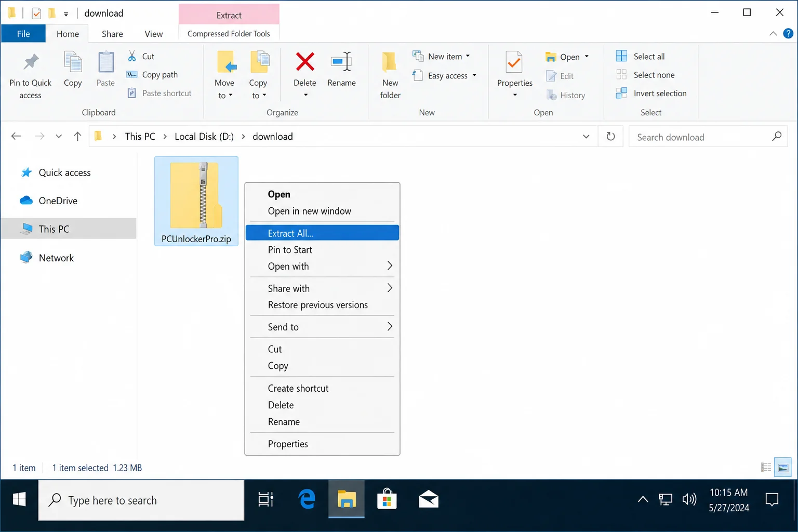Viewport: 798px width, 532px height.
Task: Open the Compressed Folder Tools tab
Action: 229,34
